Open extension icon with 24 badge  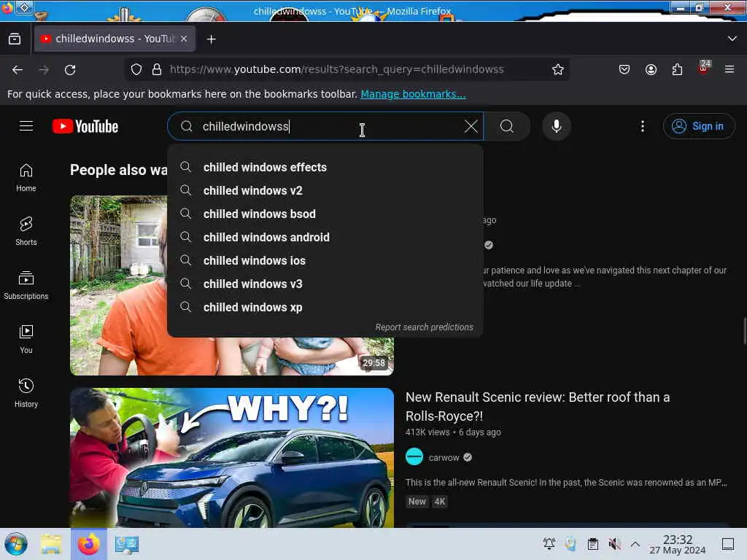(x=704, y=68)
